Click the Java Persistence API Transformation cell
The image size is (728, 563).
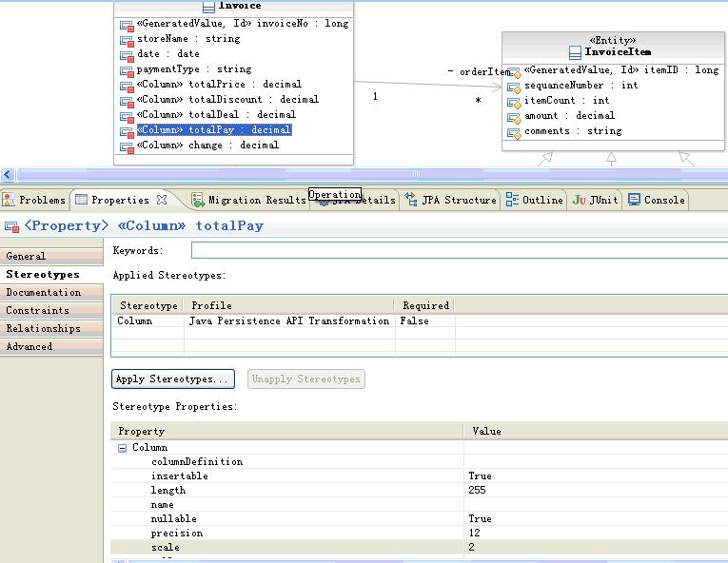pos(288,320)
